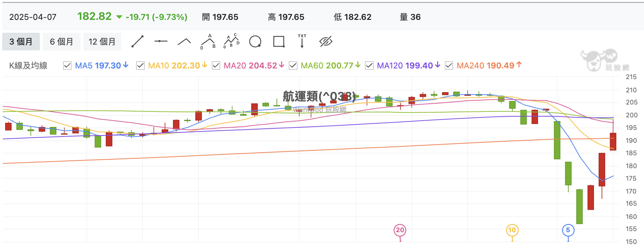Click the MA5 marker labeled 5
Viewport: 644px width, 248px height.
tap(568, 230)
